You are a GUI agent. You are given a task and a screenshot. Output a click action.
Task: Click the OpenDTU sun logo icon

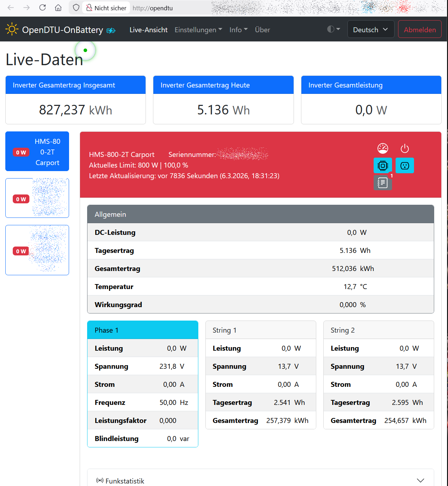[x=12, y=29]
